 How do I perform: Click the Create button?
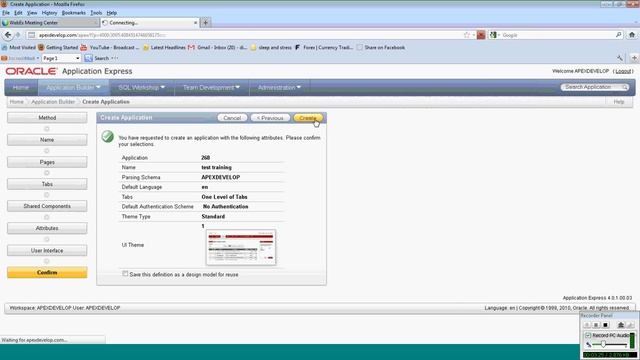[x=308, y=118]
